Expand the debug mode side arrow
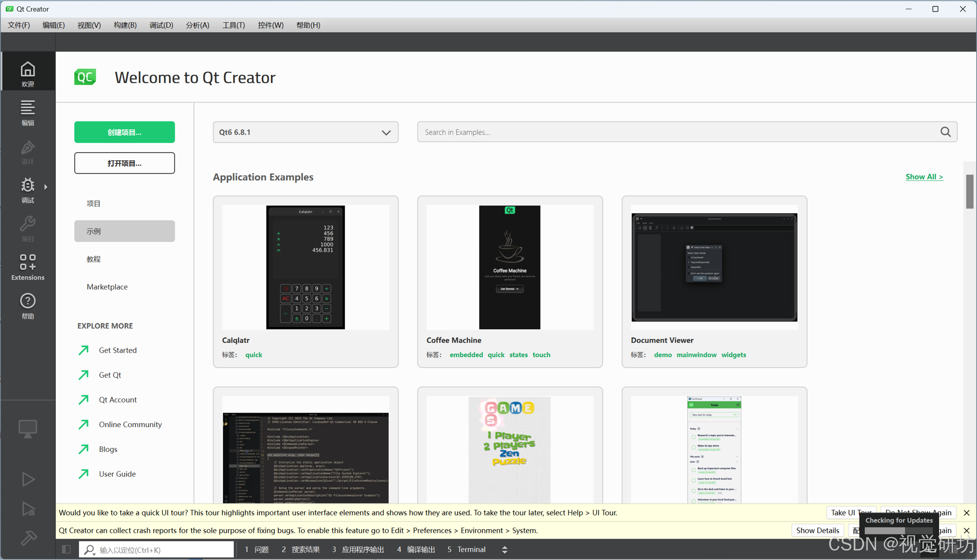Image resolution: width=977 pixels, height=560 pixels. coord(46,187)
